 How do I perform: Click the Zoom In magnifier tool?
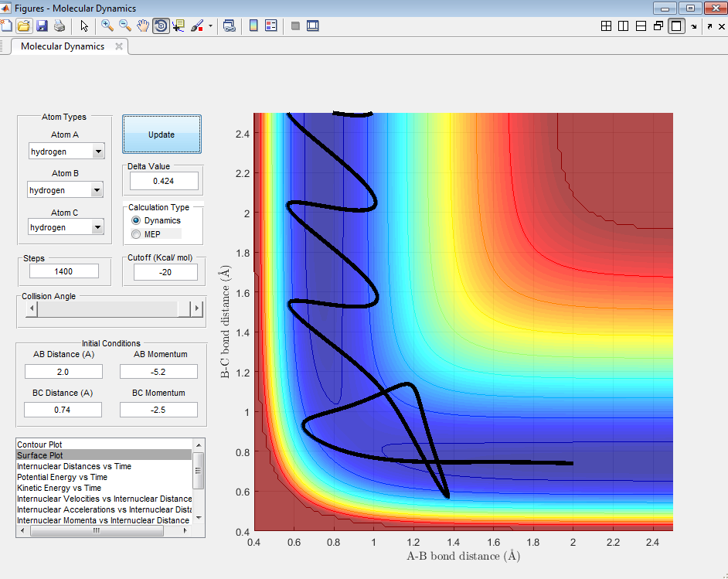coord(107,26)
